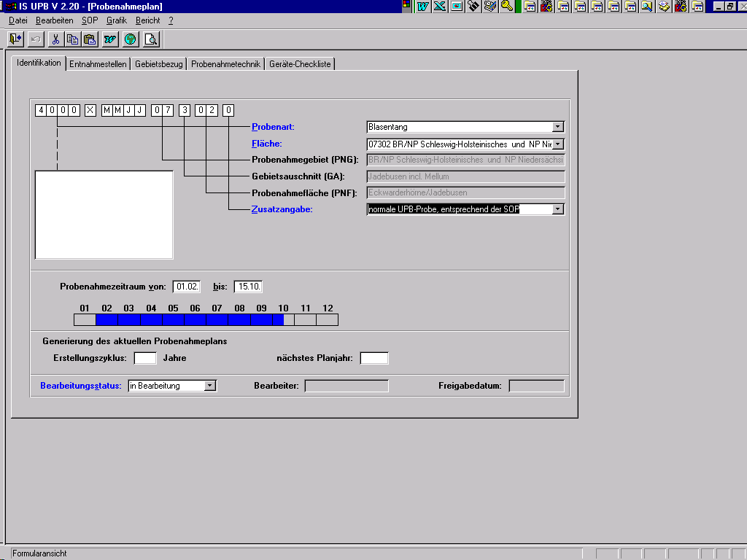Open the Grafik menu

(x=117, y=20)
